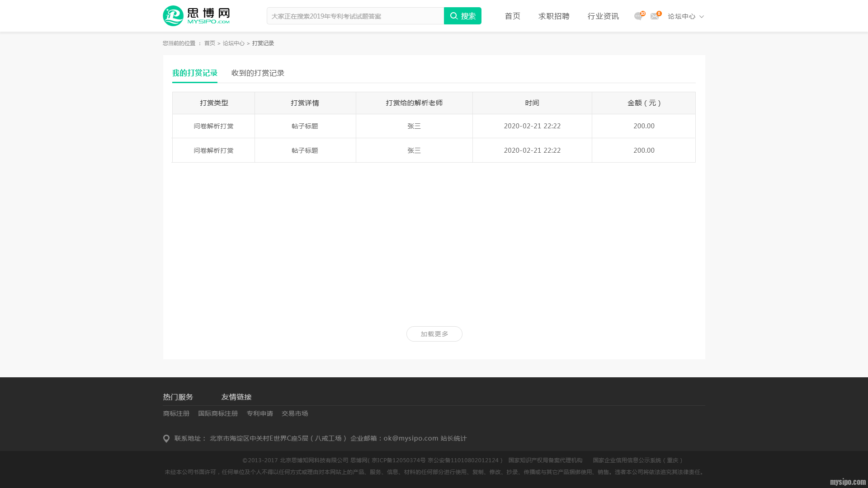Screen dimensions: 868x488
Task: Click the chevron arrow beside 论坛中心
Action: [702, 17]
